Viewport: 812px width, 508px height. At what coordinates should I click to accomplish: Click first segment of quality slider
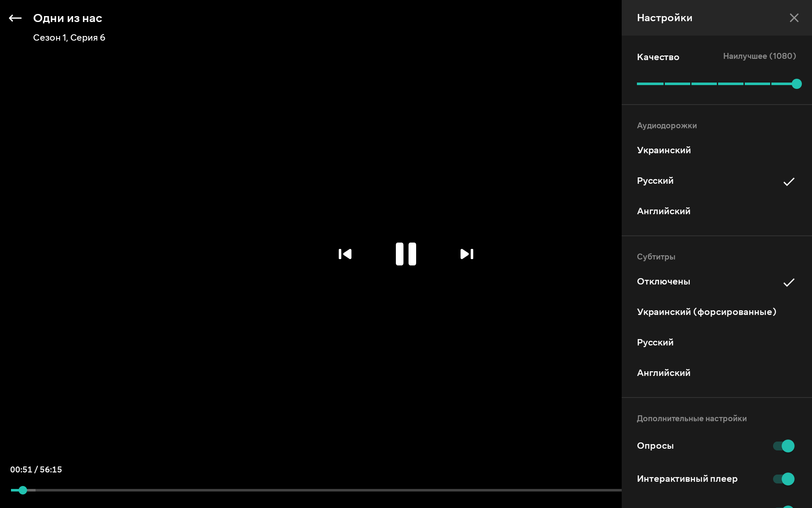tap(650, 84)
